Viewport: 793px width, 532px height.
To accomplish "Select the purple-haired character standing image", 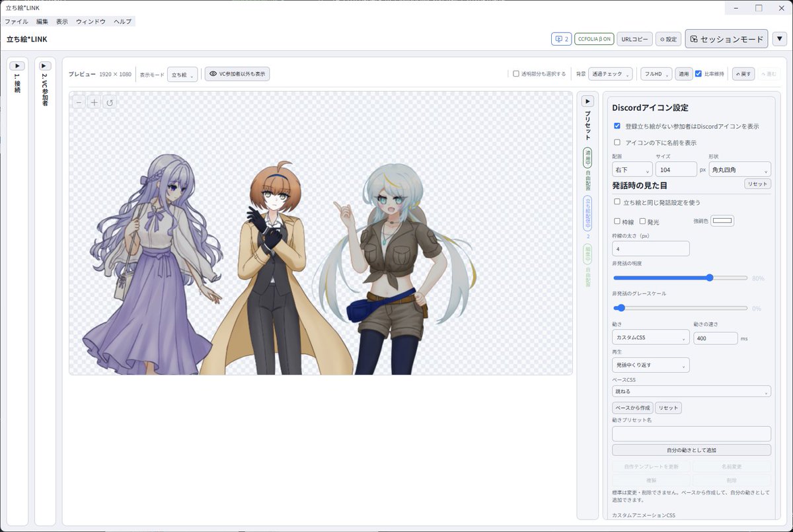I will tap(156, 264).
